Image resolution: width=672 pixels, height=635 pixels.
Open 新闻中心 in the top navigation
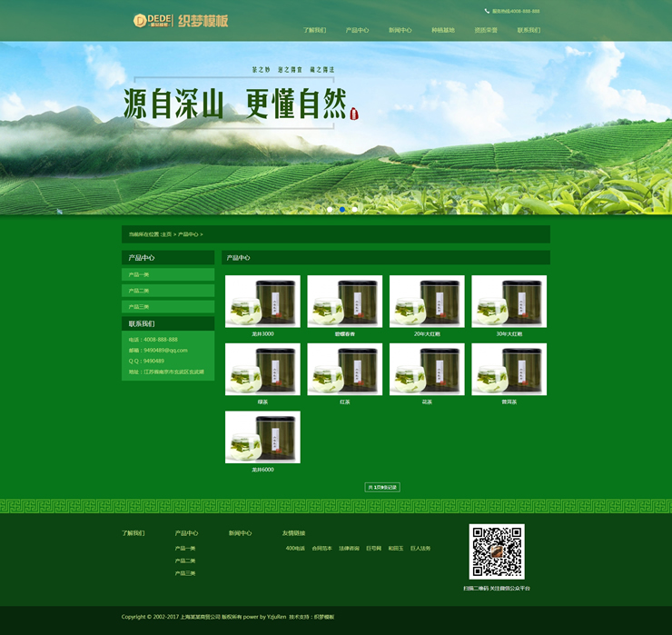400,30
